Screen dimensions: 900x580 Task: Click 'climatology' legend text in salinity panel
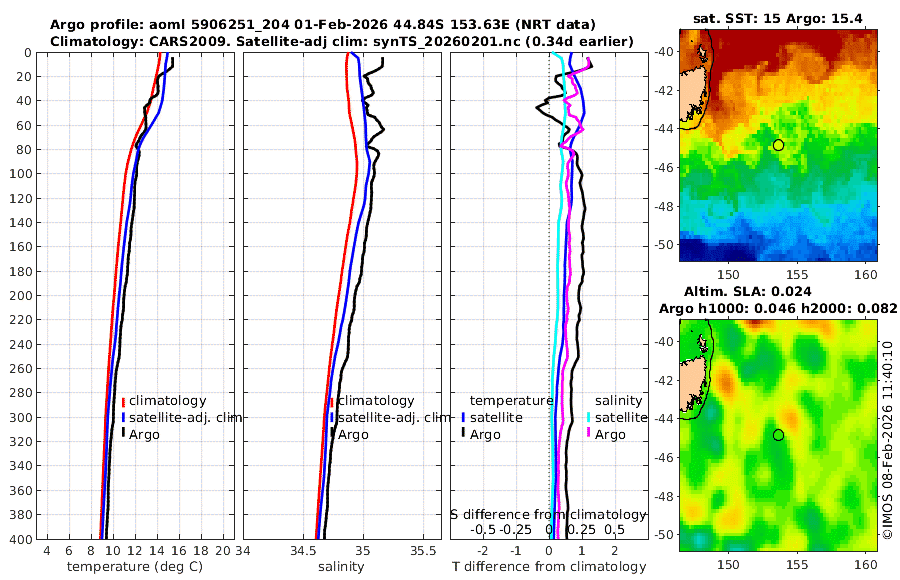[x=376, y=401]
